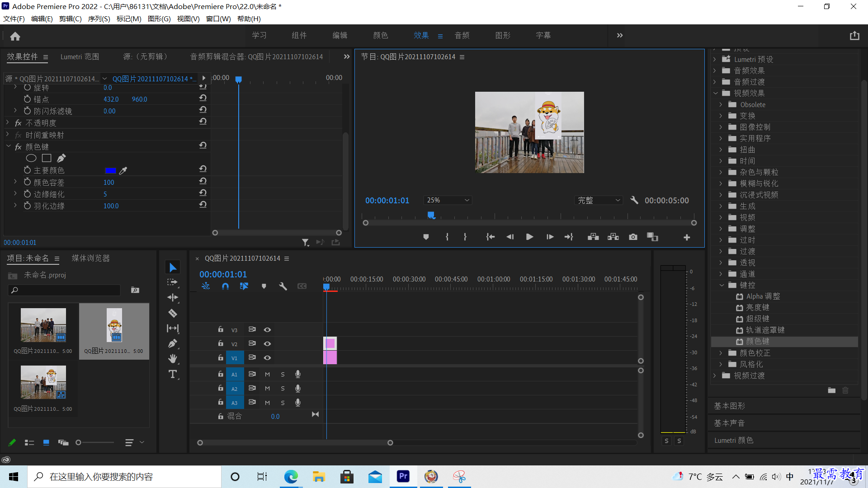Screen dimensions: 868x488
Task: Open the 25% zoom level dropdown
Action: click(x=448, y=200)
